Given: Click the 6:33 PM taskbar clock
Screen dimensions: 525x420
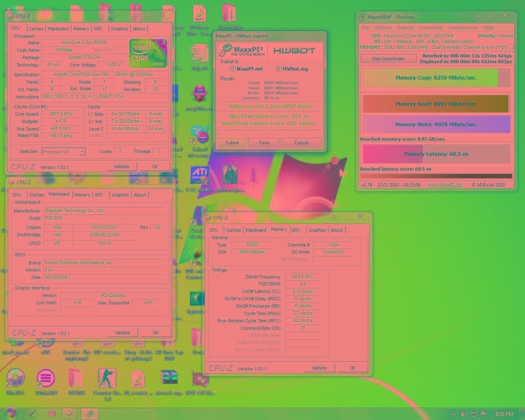Looking at the screenshot, I should [x=504, y=414].
